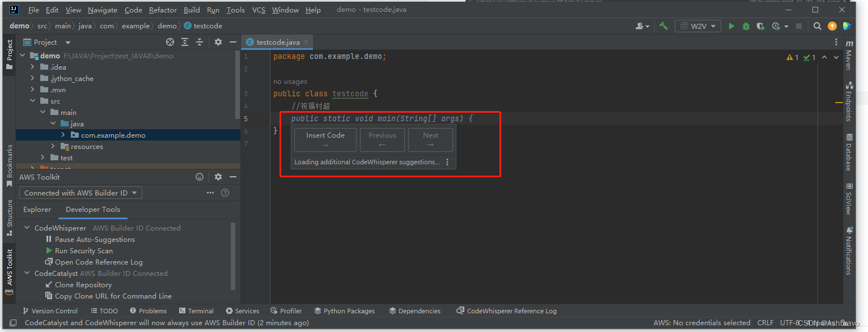Open the Refactor menu
This screenshot has height=332, width=868.
click(x=163, y=10)
